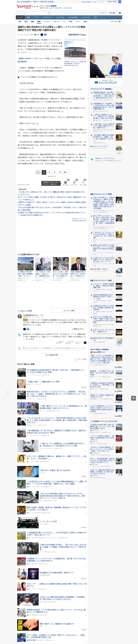Image resolution: width=138 pixels, height=644 pixels.
Task: Open the エンタメ category
Action: tap(47, 21)
